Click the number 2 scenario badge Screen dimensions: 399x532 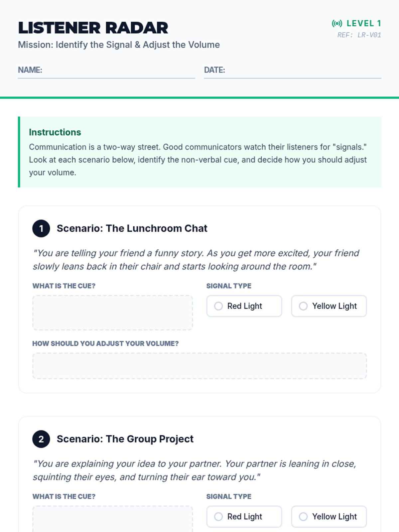point(41,439)
